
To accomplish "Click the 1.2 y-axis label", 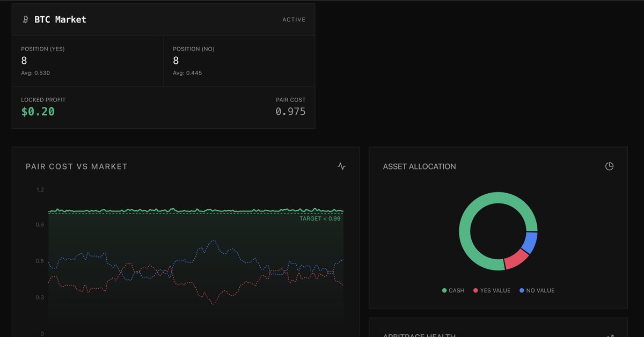I will (x=40, y=190).
